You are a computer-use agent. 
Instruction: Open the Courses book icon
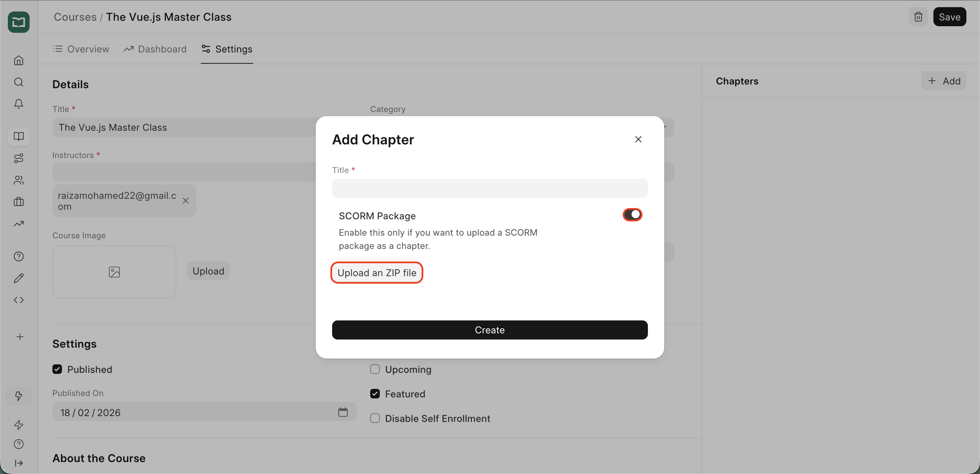point(19,136)
